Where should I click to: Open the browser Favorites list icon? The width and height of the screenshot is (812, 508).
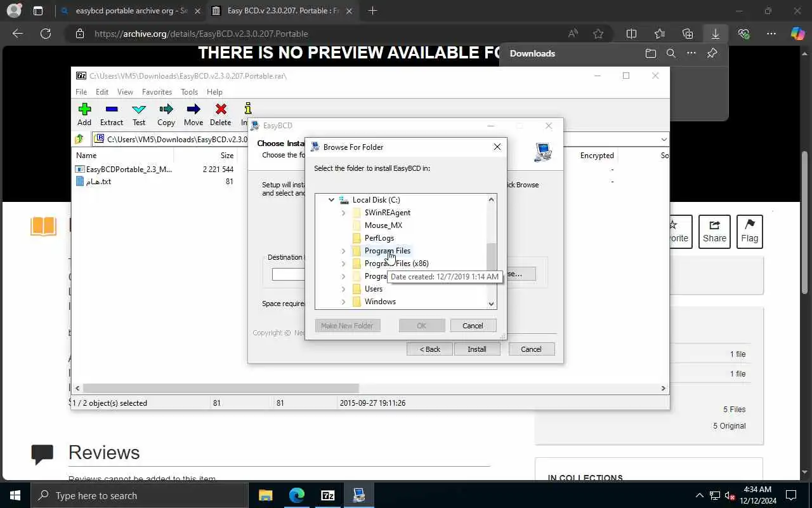click(660, 34)
